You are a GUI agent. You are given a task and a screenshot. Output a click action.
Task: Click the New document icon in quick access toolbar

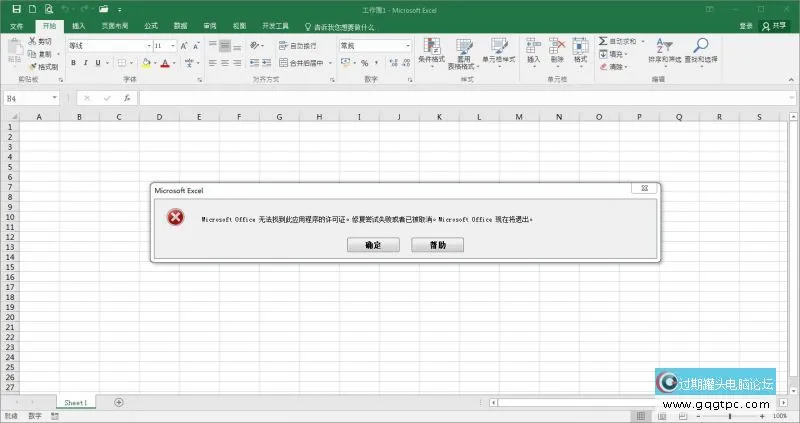click(x=32, y=9)
